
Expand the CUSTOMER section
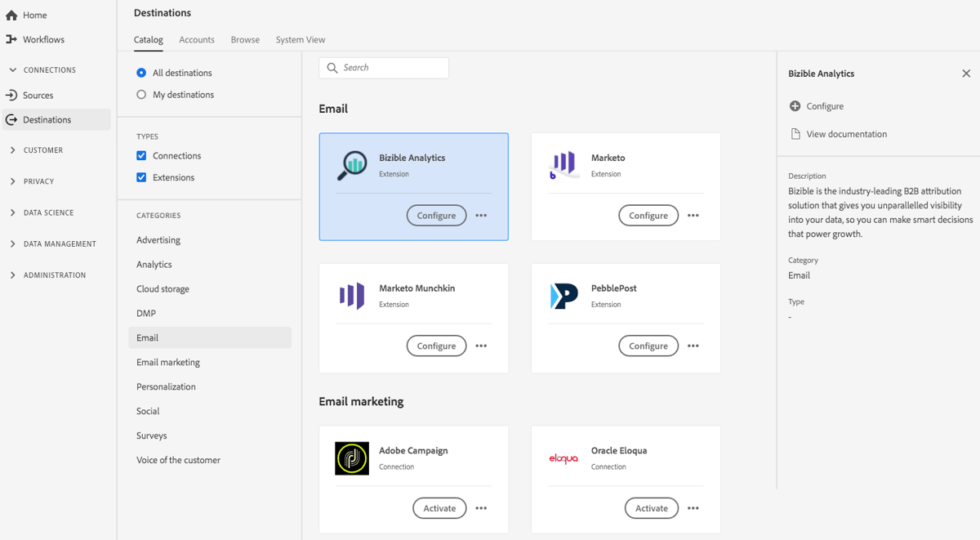point(12,150)
